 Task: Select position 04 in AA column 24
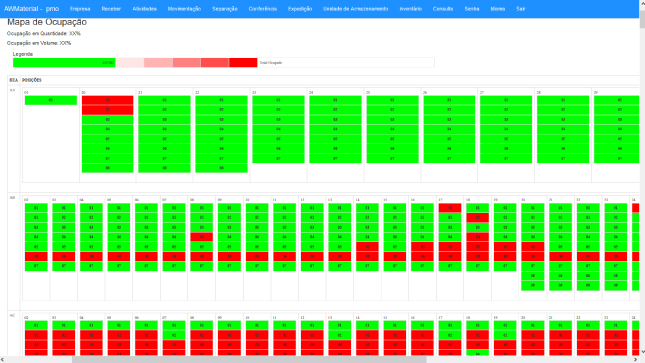click(335, 129)
